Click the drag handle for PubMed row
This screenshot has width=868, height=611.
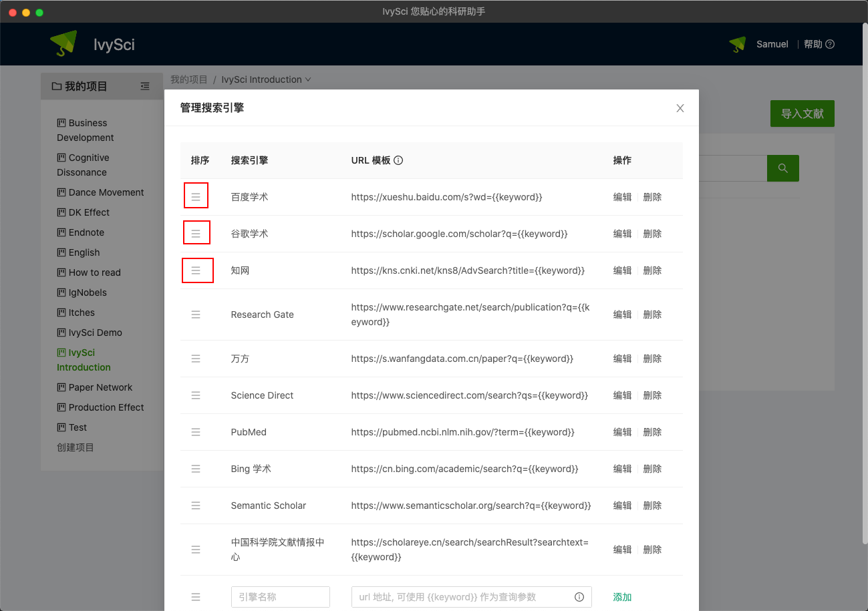(196, 432)
